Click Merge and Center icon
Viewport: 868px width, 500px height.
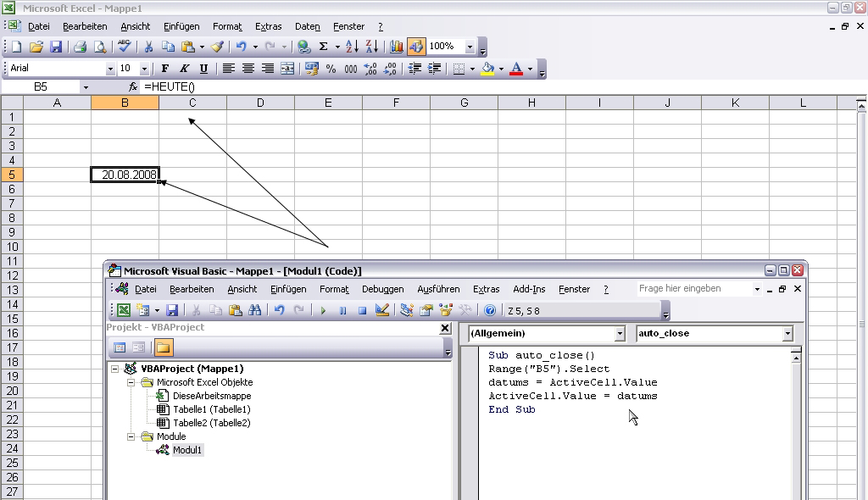pyautogui.click(x=287, y=69)
